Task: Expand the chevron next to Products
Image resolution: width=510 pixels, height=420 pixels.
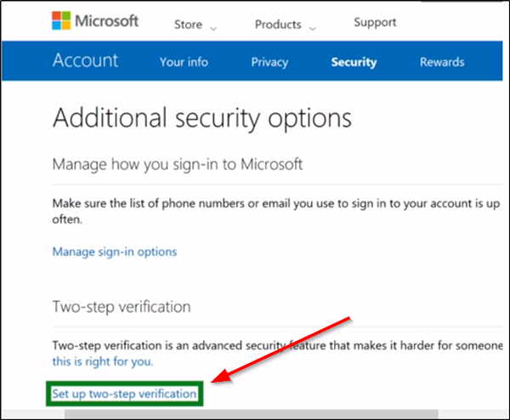Action: 313,29
